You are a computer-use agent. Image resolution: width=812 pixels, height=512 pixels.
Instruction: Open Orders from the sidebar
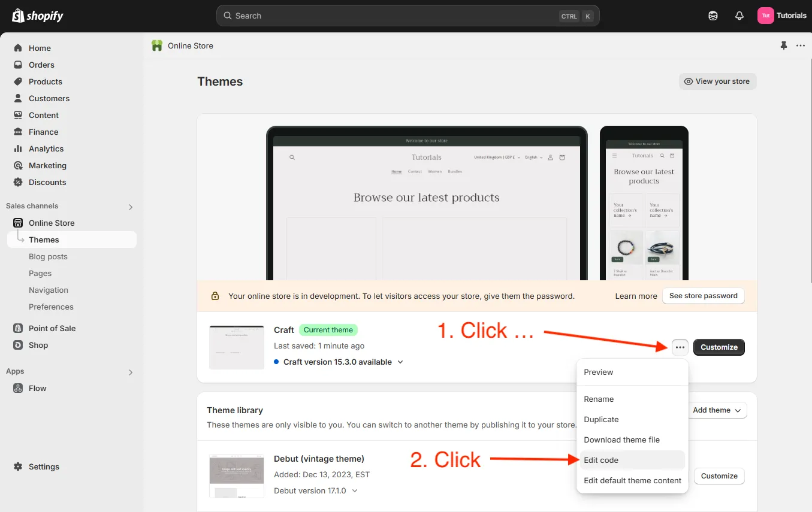41,65
